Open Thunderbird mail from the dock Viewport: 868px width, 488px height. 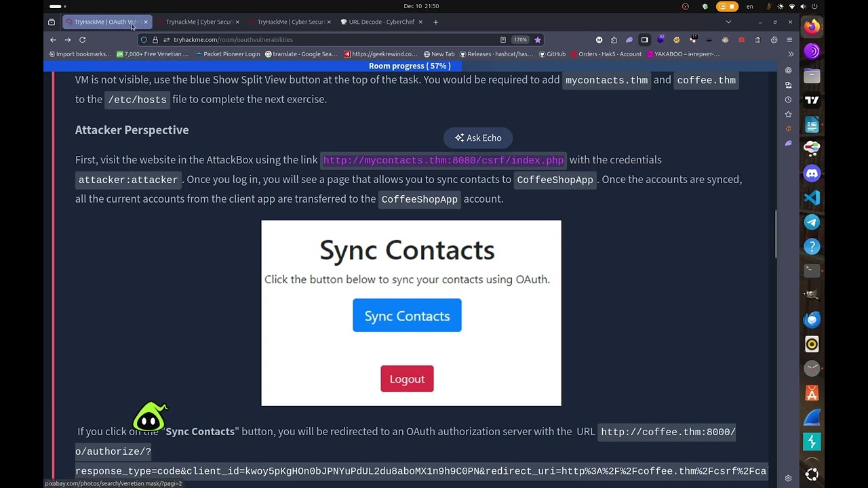pos(812,320)
